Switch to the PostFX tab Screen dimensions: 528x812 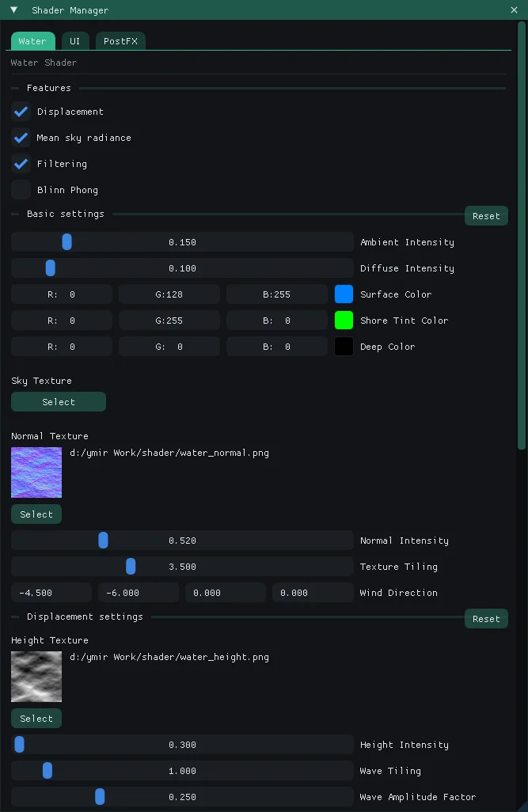[120, 40]
